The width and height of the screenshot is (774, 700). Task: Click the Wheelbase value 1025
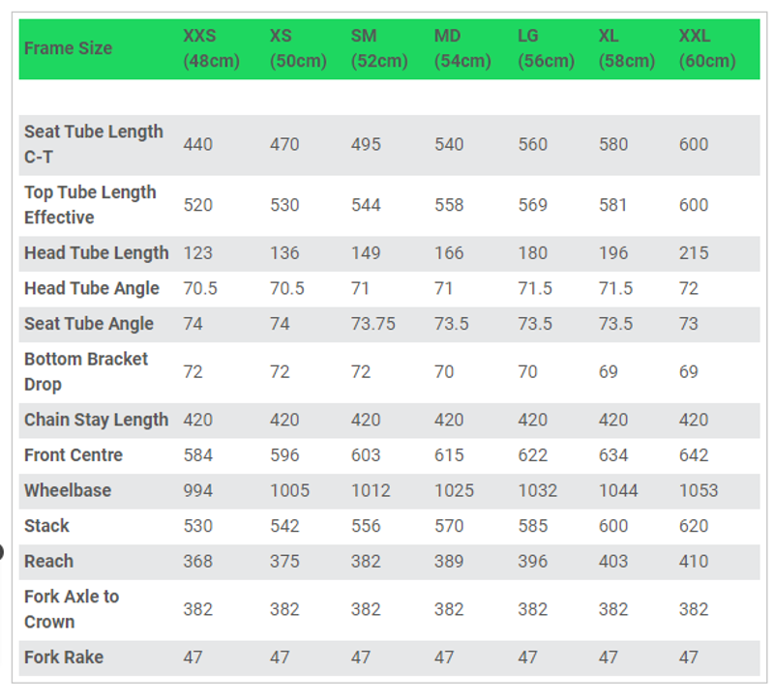(x=455, y=490)
